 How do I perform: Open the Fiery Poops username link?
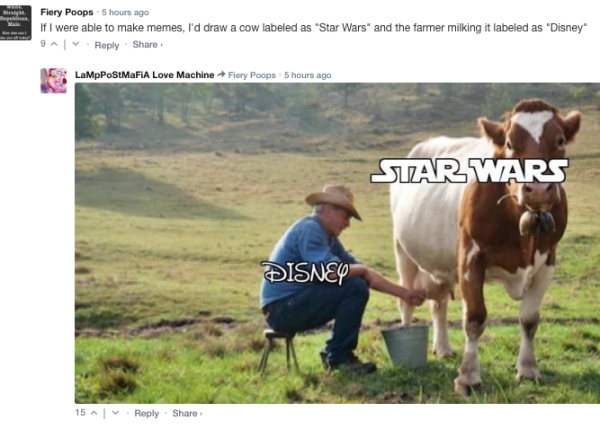(x=67, y=12)
